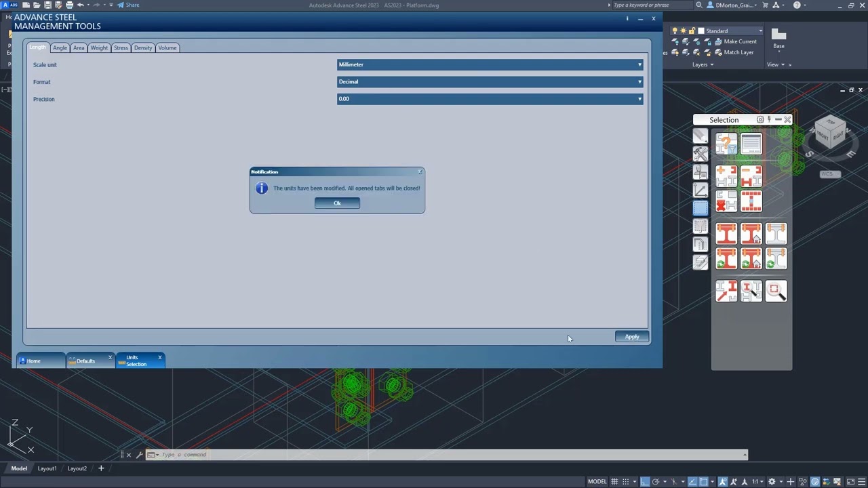Click the red X clear selection icon
Image resolution: width=868 pixels, height=488 pixels.
click(726, 201)
